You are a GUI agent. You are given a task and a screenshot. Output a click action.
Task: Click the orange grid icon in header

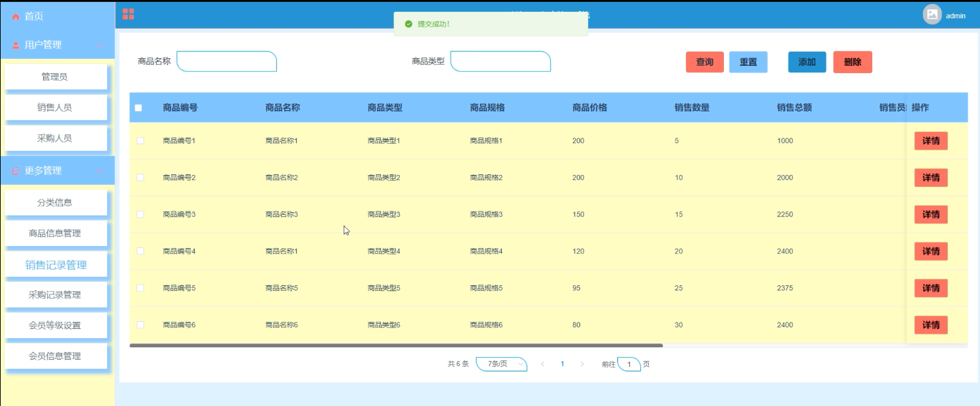pos(128,14)
